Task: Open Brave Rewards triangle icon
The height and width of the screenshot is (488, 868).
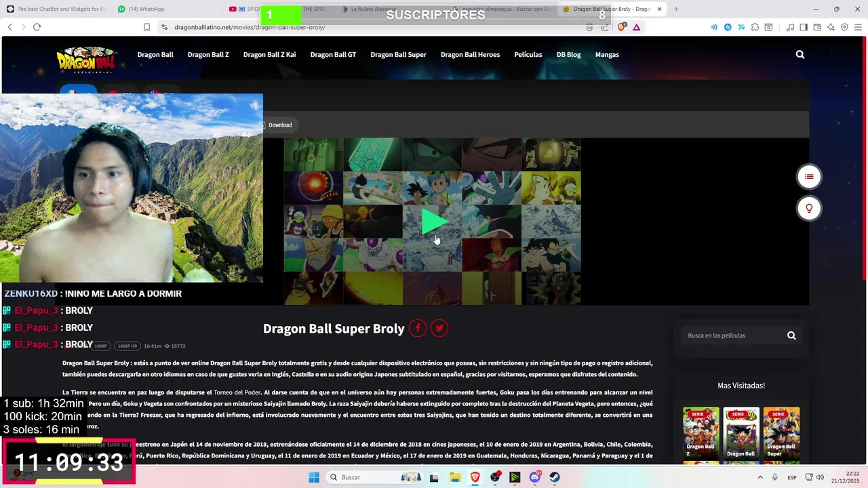Action: point(637,27)
